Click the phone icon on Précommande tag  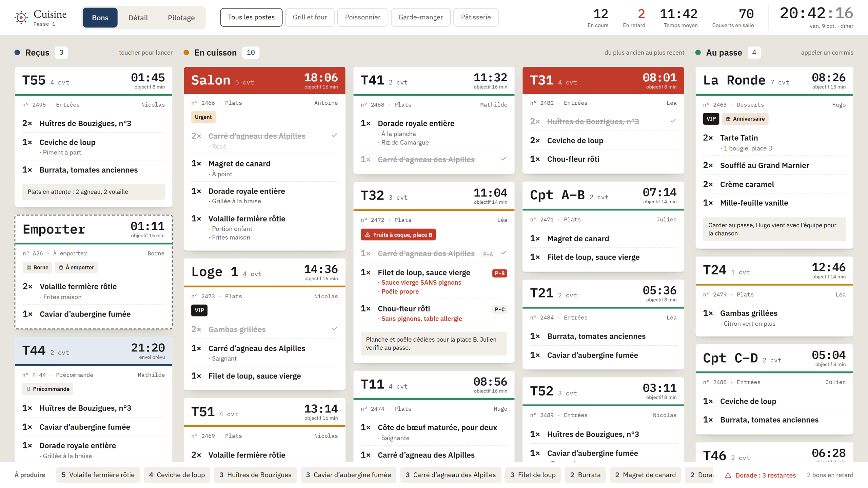[x=28, y=389]
